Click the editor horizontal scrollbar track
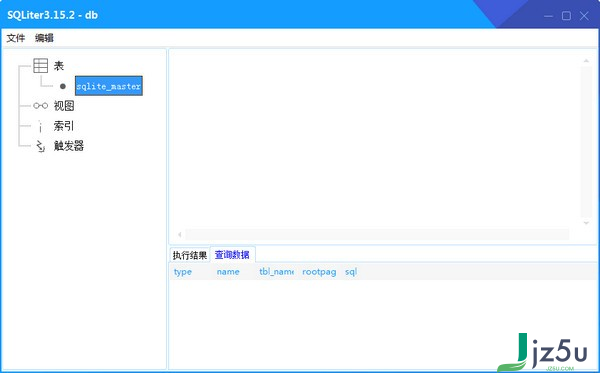The height and width of the screenshot is (373, 600). [x=377, y=234]
